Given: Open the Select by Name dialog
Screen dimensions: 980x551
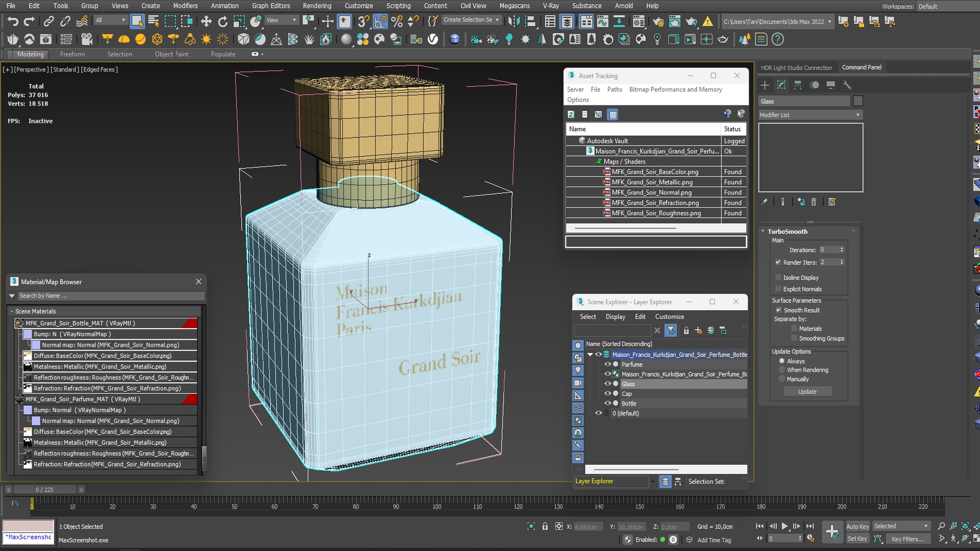Looking at the screenshot, I should (153, 21).
